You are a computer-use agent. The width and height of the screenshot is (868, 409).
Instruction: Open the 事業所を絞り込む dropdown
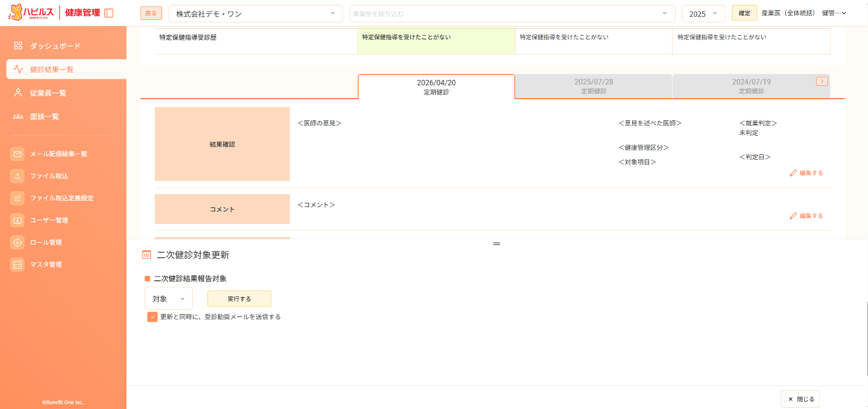click(512, 13)
